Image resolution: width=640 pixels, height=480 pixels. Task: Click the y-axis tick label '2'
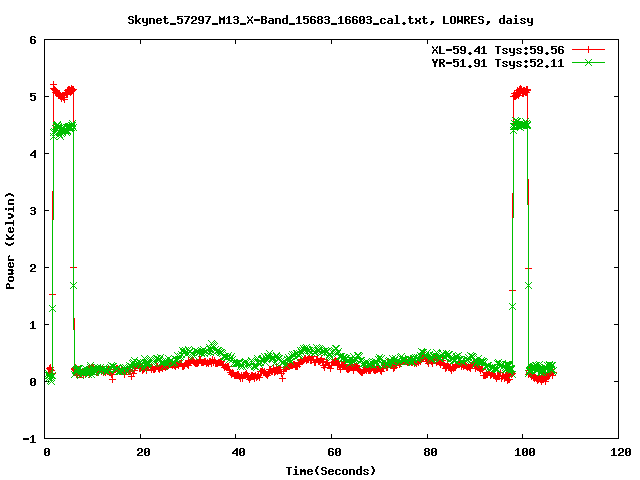[x=33, y=268]
